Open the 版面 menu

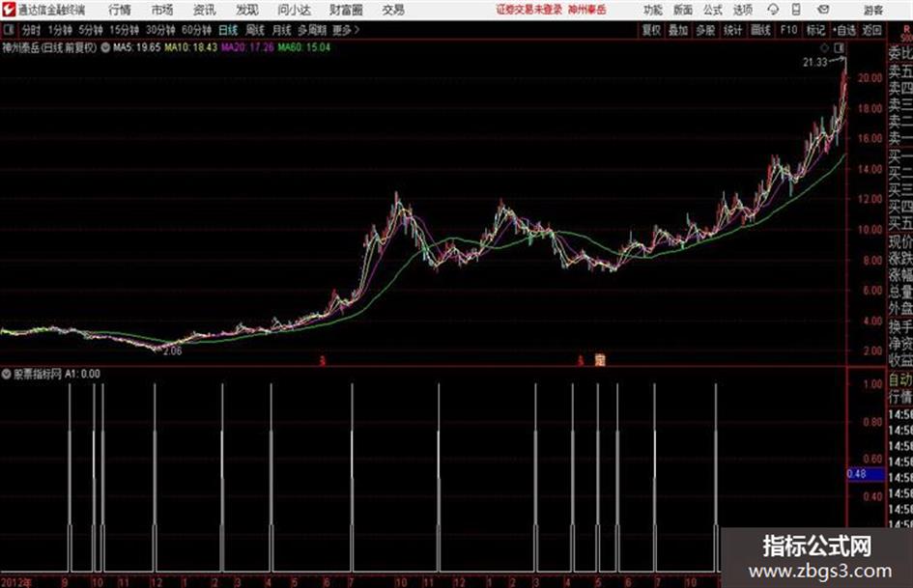click(x=683, y=10)
